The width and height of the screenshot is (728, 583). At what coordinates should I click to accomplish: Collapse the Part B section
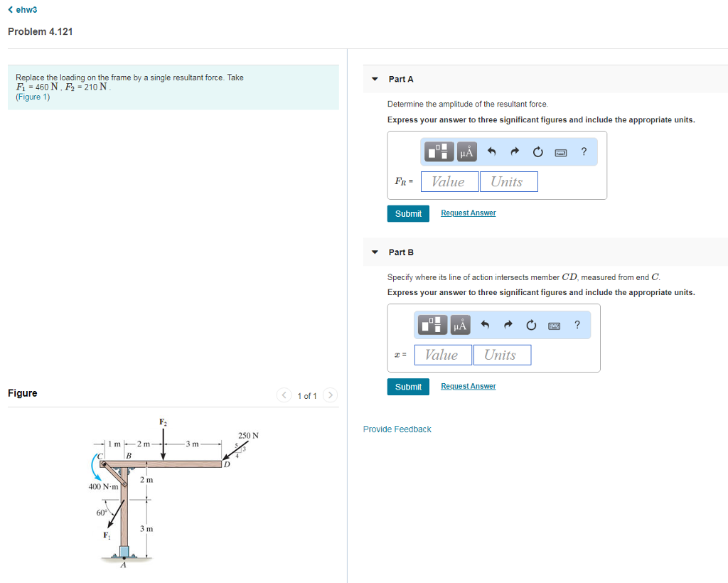375,252
